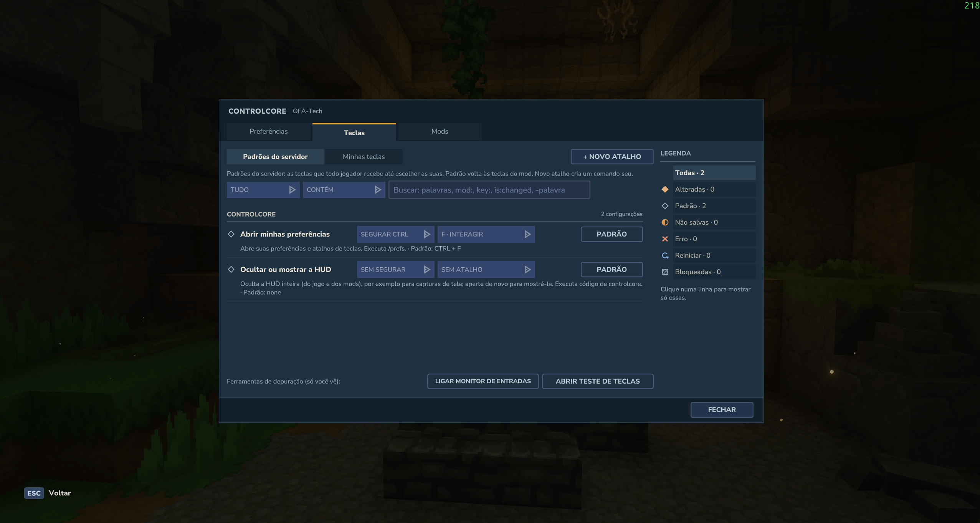Click the red X Erro icon
980x523 pixels.
click(x=665, y=239)
